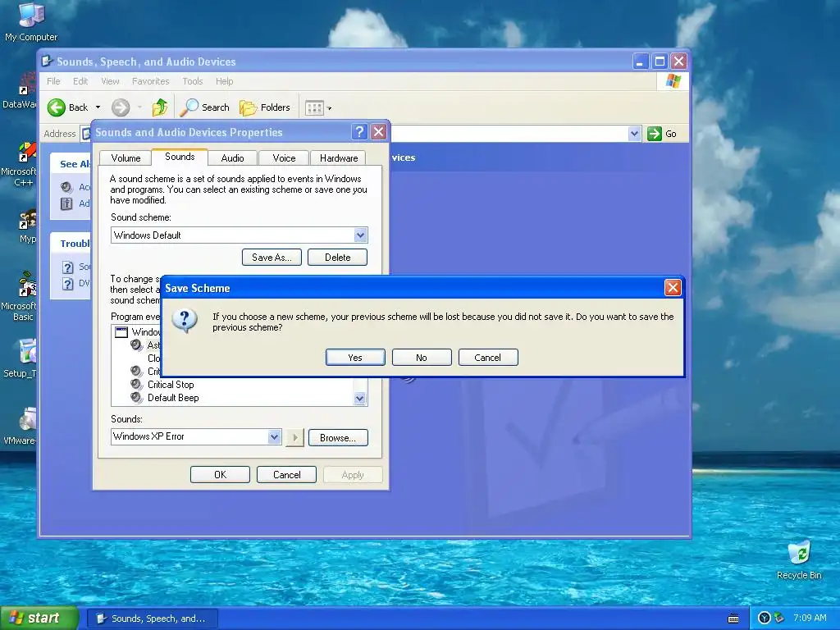Click the Delete scheme button
The image size is (840, 630).
pyautogui.click(x=337, y=257)
